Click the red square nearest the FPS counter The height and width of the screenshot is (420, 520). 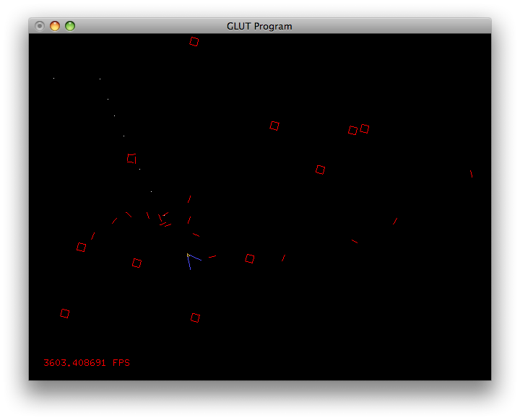pos(65,313)
